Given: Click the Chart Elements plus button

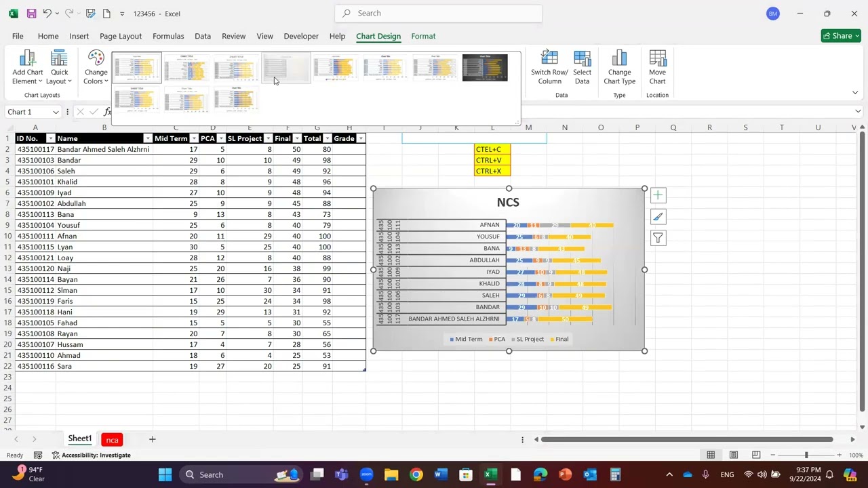Looking at the screenshot, I should [x=658, y=196].
